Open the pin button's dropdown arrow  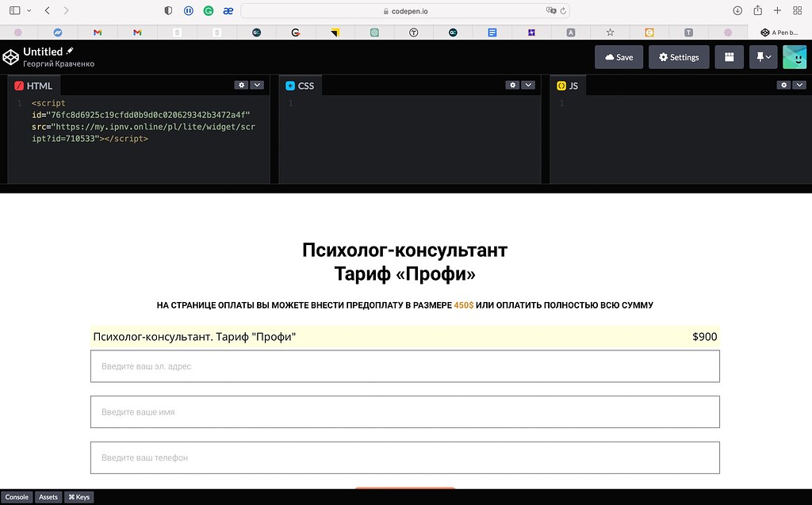[769, 57]
